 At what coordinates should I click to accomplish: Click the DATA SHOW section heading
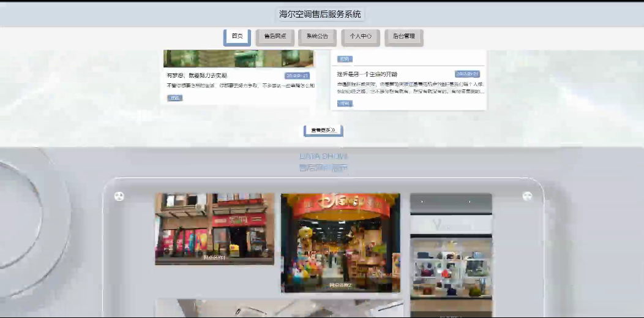[323, 156]
